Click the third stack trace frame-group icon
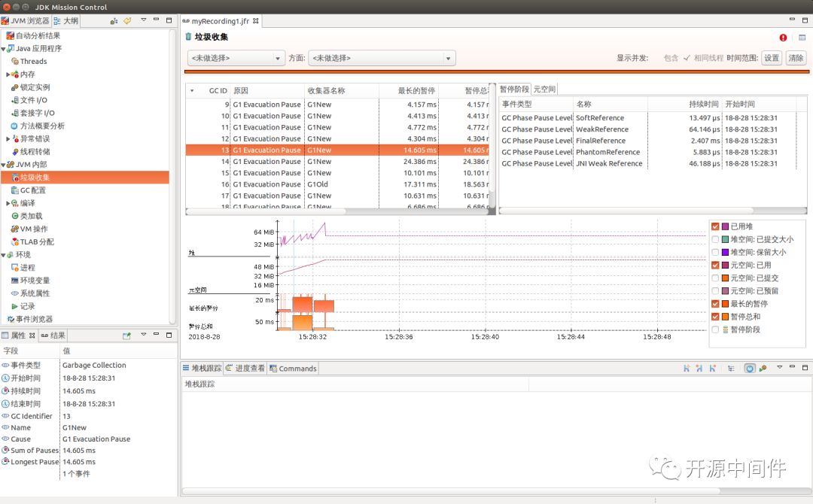The image size is (813, 504). click(x=712, y=369)
